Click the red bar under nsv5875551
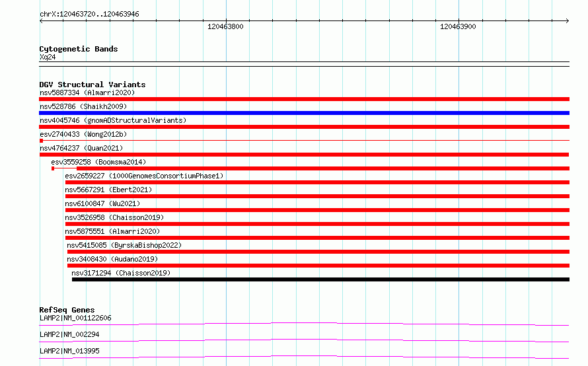The width and height of the screenshot is (588, 366). tap(317, 238)
